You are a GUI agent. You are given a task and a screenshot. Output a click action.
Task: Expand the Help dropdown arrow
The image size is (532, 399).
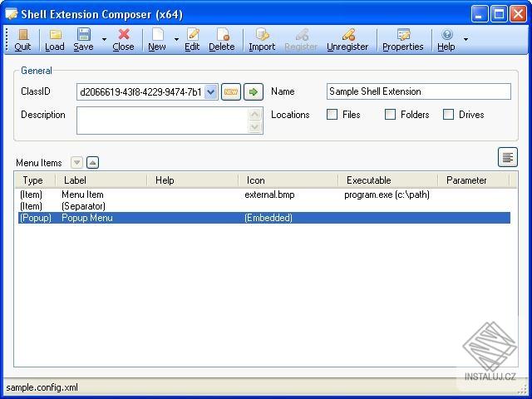click(x=465, y=40)
